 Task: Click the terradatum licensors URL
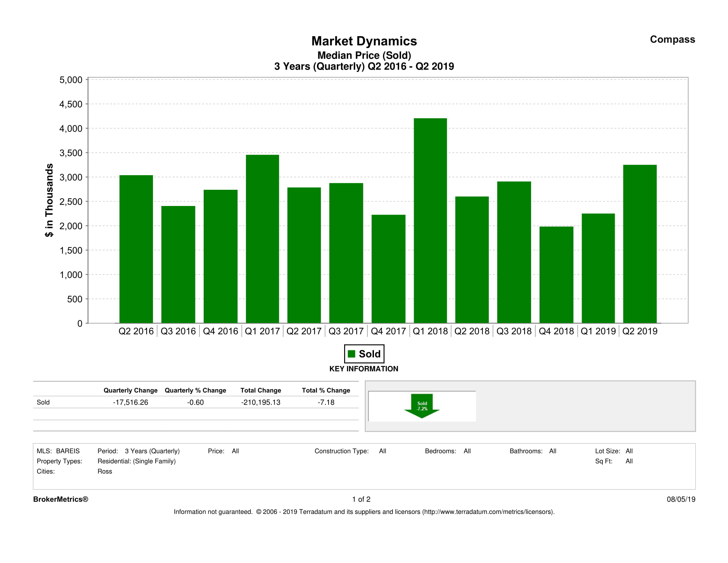click(488, 512)
